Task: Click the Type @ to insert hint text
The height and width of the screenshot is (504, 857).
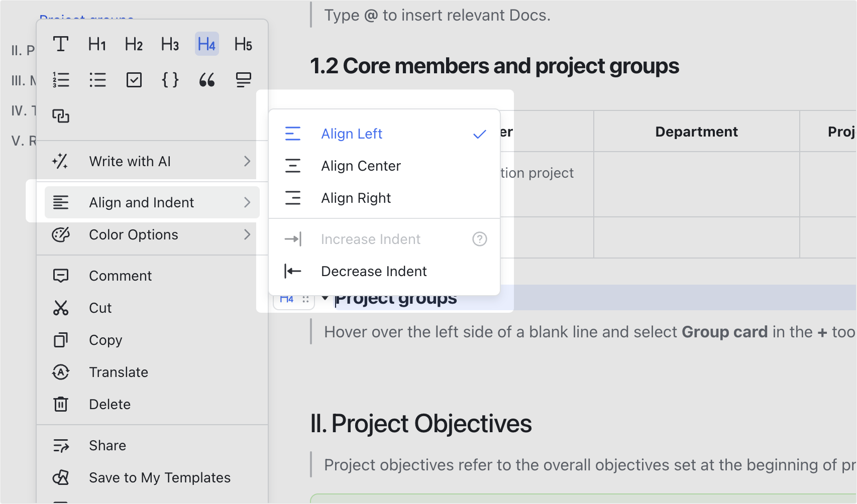Action: 437,15
